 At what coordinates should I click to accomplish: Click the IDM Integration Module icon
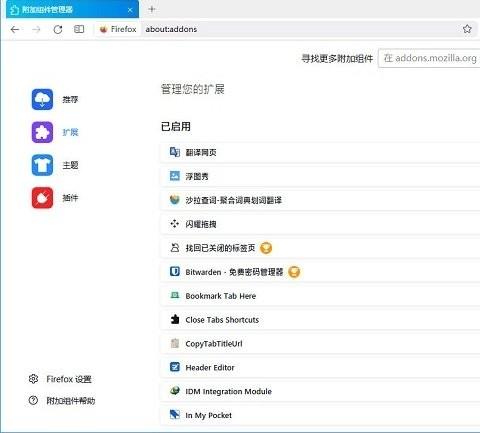175,391
